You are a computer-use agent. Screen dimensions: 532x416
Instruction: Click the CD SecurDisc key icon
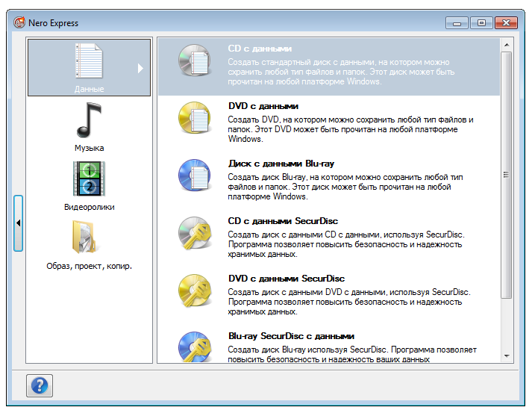point(195,232)
